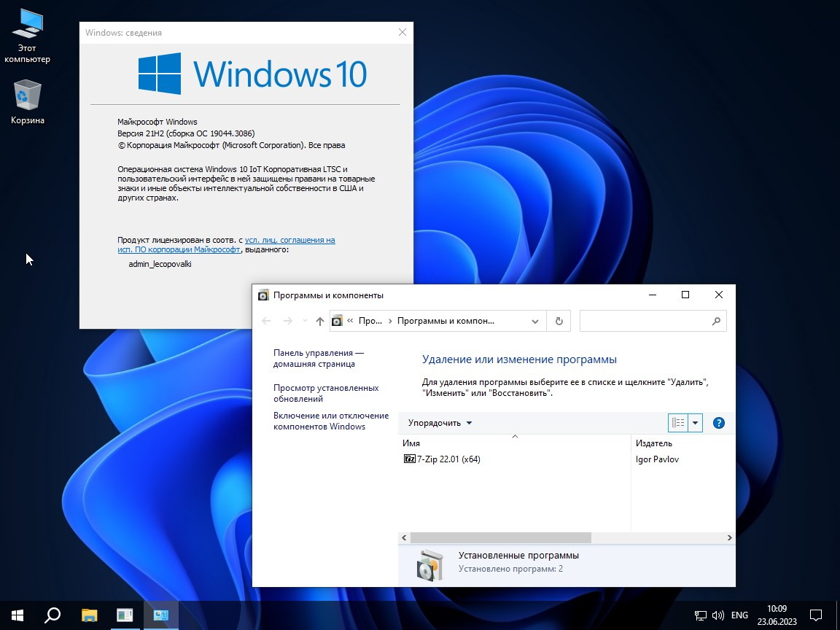Open recent locations dropdown next to Forward arrow
The height and width of the screenshot is (630, 840).
305,321
